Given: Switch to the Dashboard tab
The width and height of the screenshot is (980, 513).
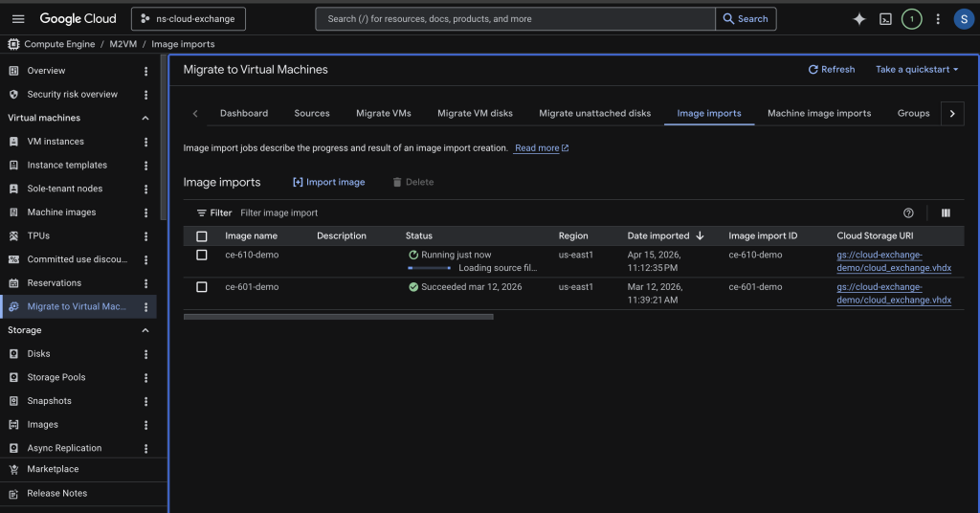Looking at the screenshot, I should click(x=244, y=113).
